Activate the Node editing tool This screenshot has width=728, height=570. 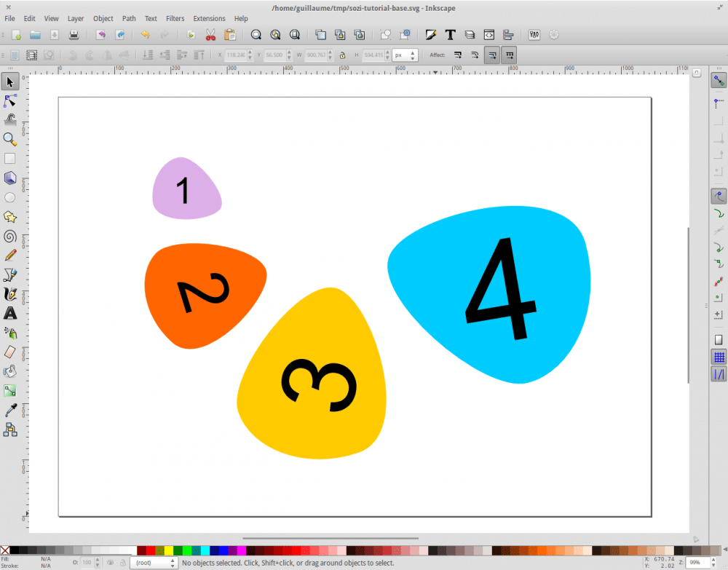(10, 100)
